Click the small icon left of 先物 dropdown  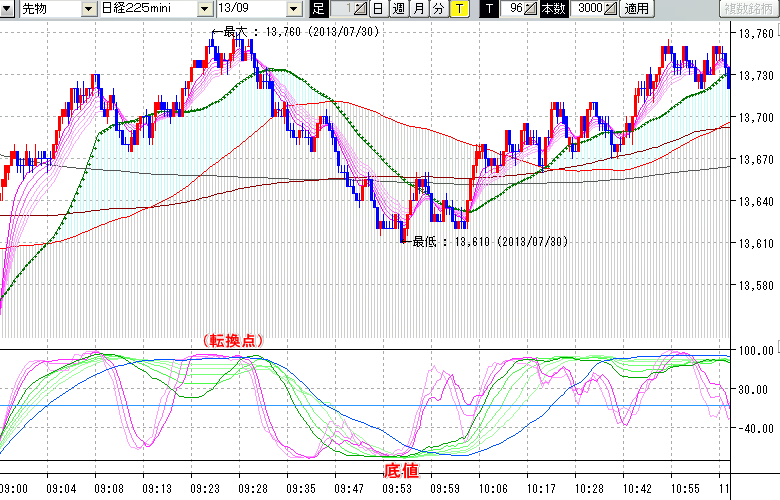(8, 9)
